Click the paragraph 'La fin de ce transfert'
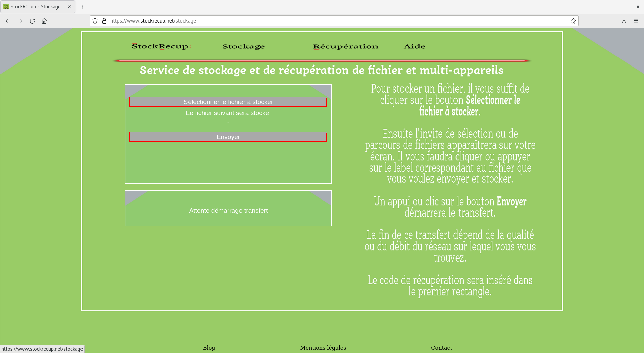The height and width of the screenshot is (353, 644). click(x=450, y=246)
